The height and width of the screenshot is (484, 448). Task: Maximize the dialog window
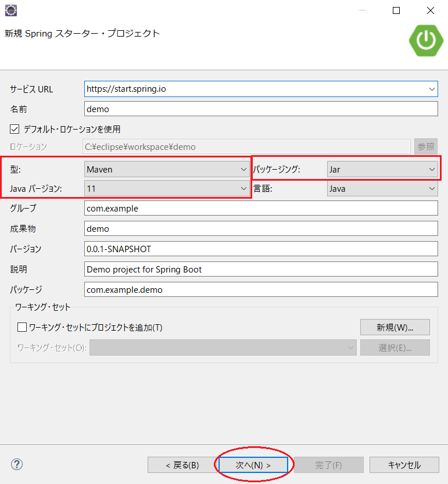(x=396, y=10)
